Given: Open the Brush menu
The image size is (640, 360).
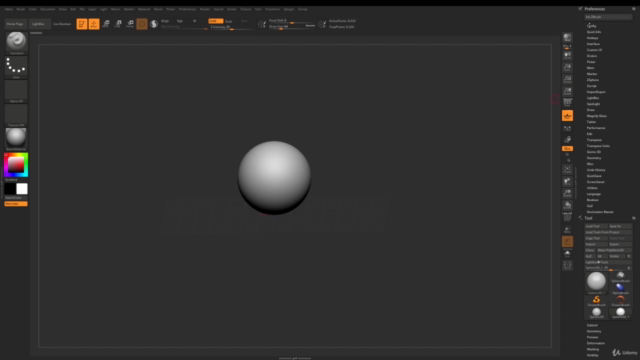Looking at the screenshot, I should pyautogui.click(x=21, y=9).
